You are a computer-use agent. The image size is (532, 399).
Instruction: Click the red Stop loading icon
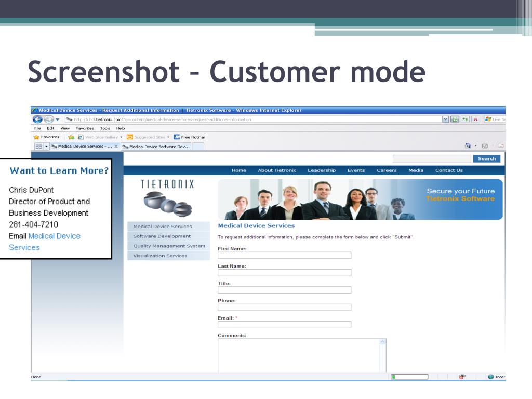pyautogui.click(x=475, y=119)
